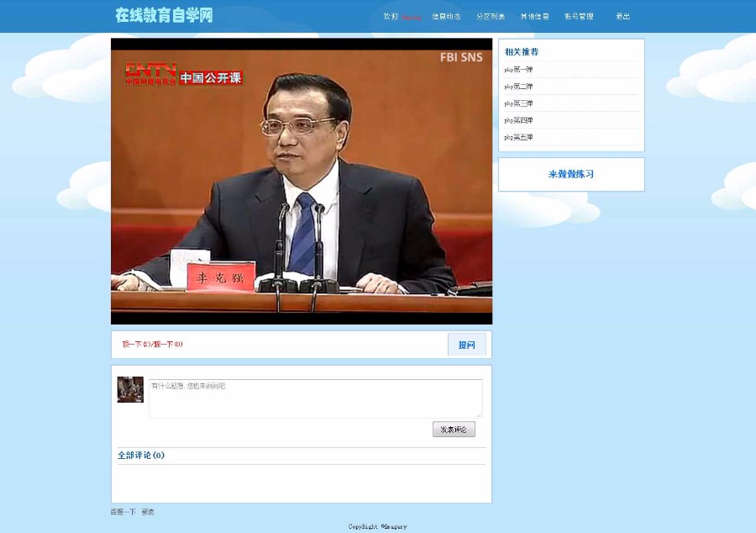Open the 在线教育自学网 site logo

164,15
